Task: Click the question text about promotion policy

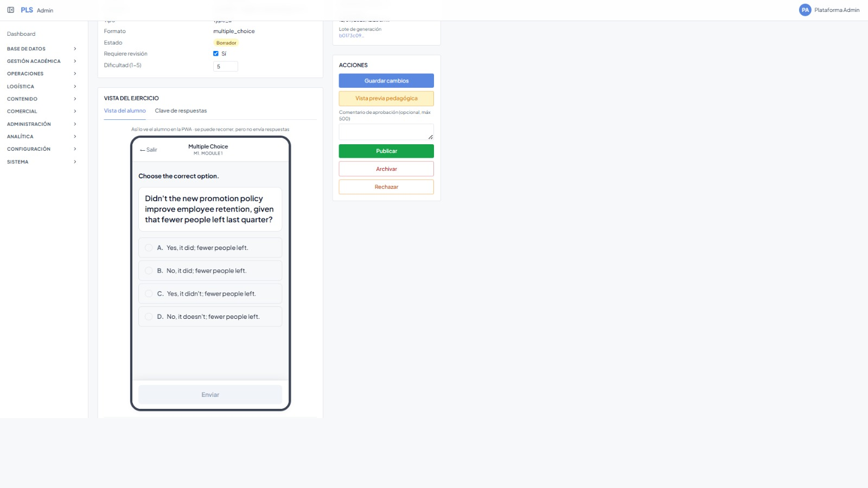Action: point(209,209)
